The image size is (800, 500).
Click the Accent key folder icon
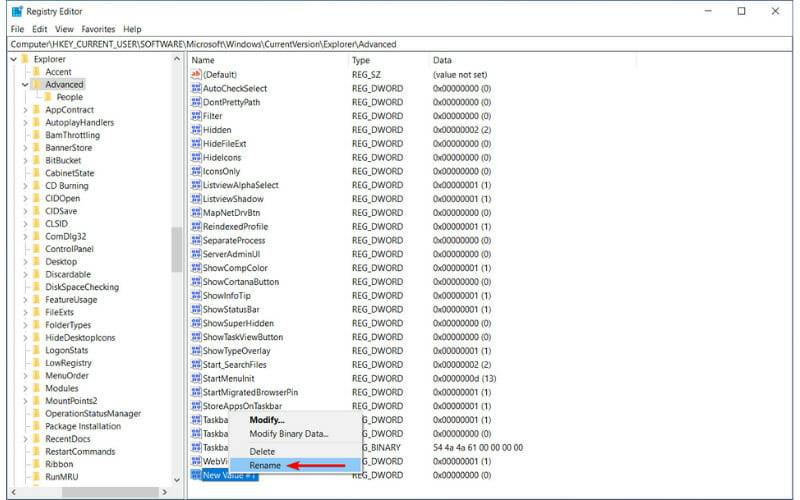coord(36,71)
